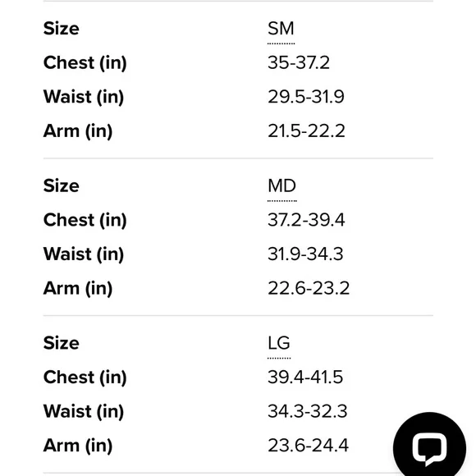Image resolution: width=476 pixels, height=476 pixels.
Task: Select the SM chest value 35-37.2
Action: pos(299,63)
